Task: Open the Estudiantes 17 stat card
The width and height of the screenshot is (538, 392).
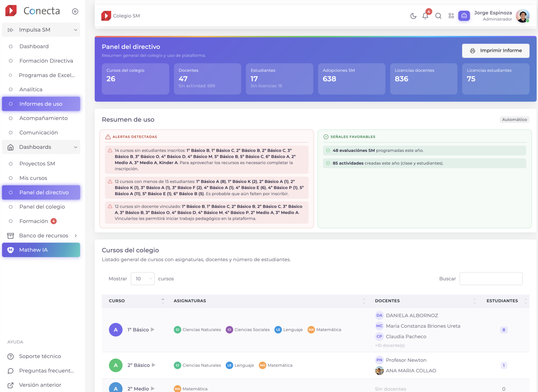Action: point(279,79)
